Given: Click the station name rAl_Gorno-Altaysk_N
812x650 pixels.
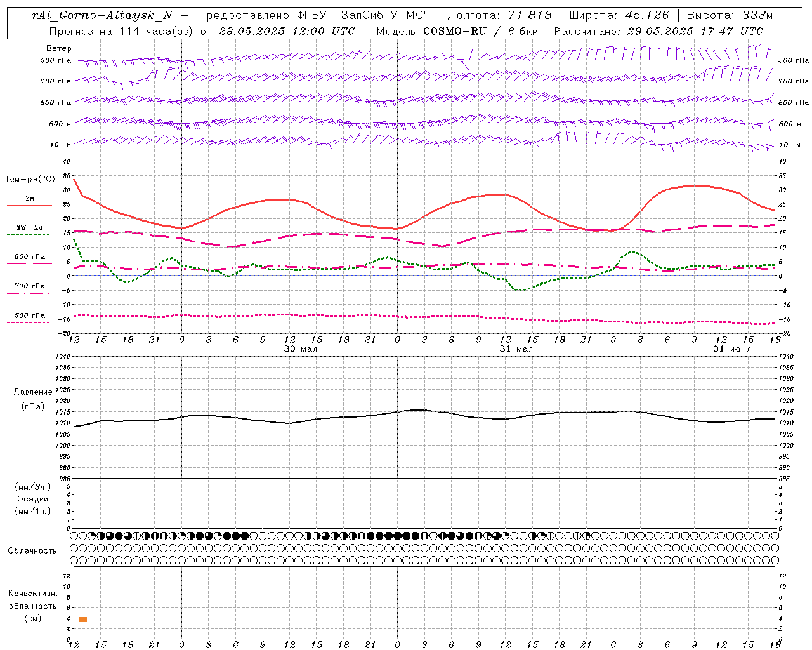Looking at the screenshot, I should pyautogui.click(x=102, y=15).
